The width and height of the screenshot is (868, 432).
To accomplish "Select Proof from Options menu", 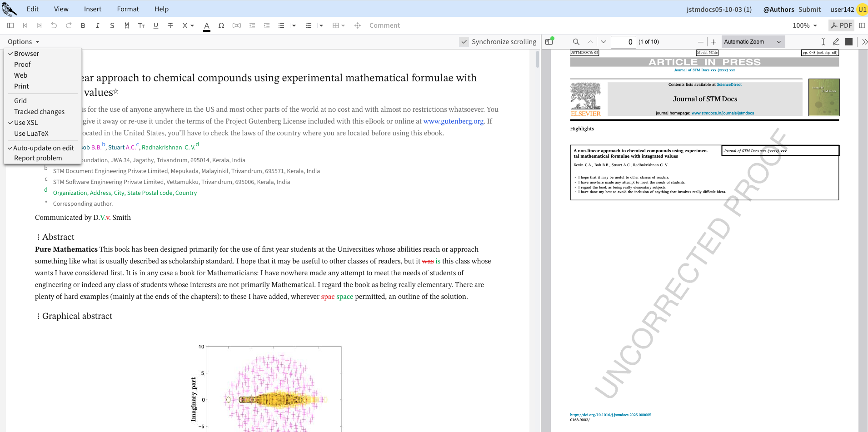I will (22, 65).
